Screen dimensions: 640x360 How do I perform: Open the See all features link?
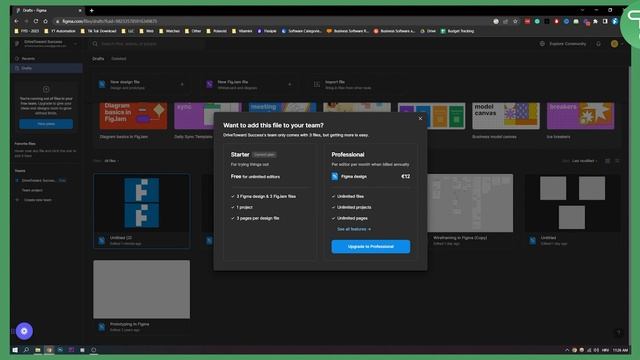(x=354, y=229)
